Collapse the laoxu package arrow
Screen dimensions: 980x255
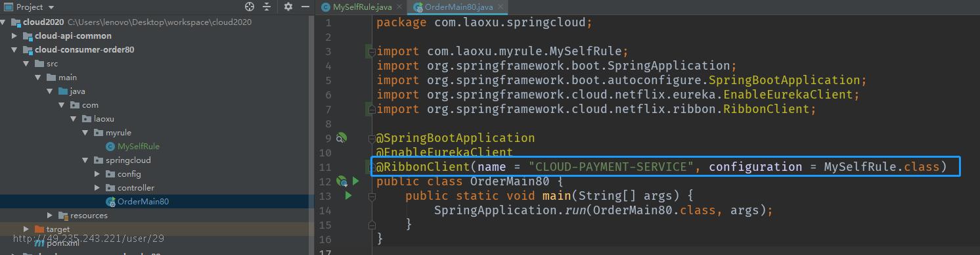click(74, 119)
